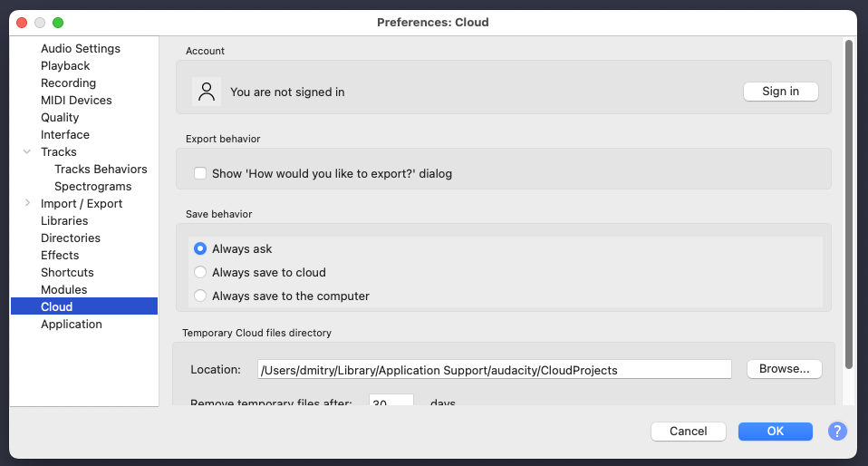
Task: Enable the 'How would you like to export?' dialog checkbox
Action: (200, 173)
